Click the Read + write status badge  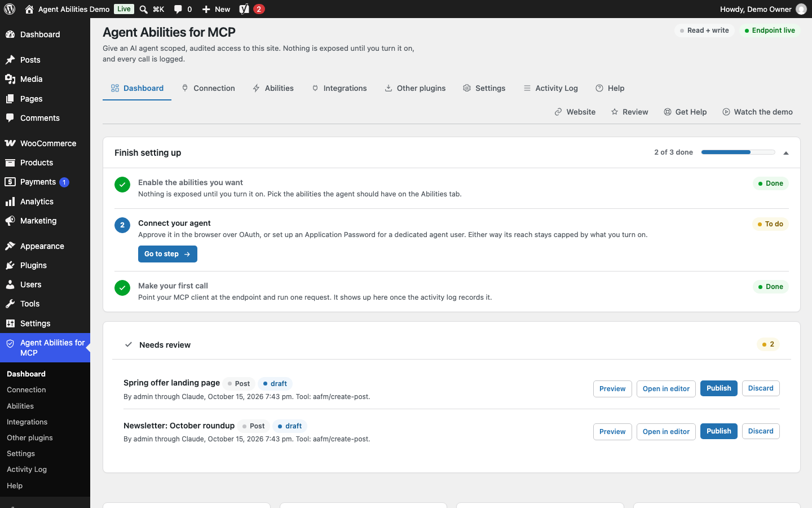point(704,30)
